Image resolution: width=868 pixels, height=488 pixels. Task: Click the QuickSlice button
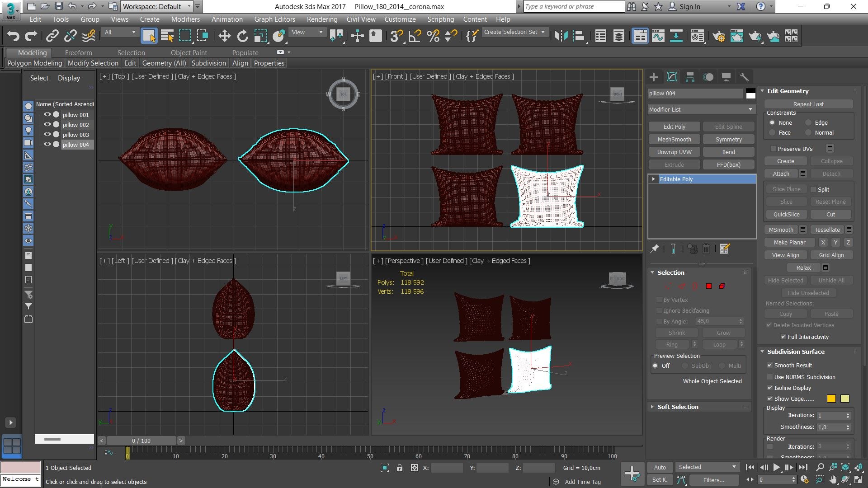point(786,214)
